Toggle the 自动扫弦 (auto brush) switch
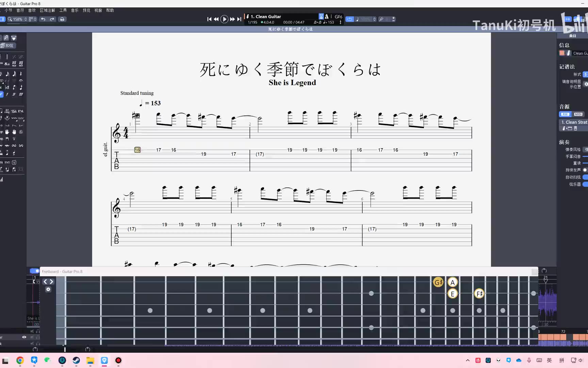The image size is (588, 368). tap(585, 177)
